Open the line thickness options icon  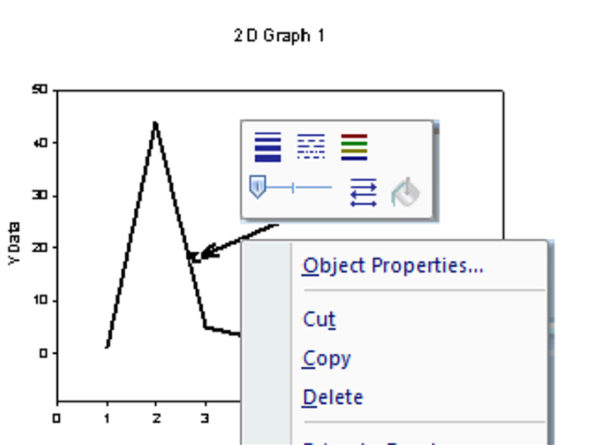268,147
